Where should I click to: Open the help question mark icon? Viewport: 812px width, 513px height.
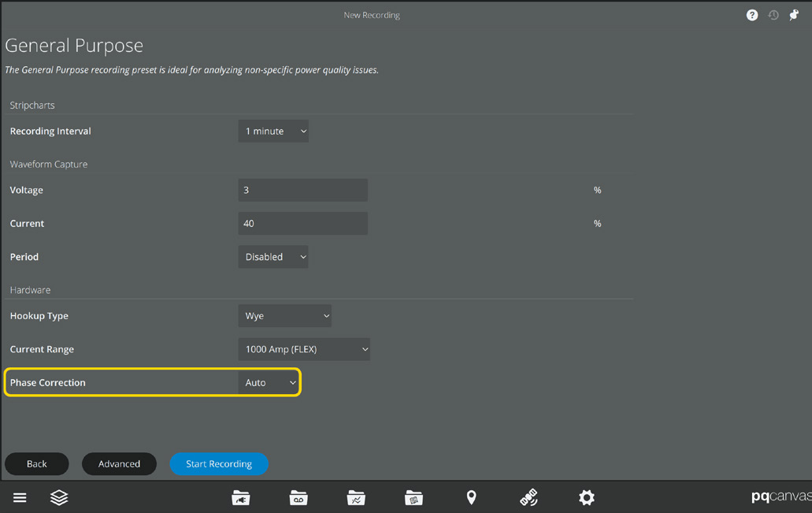pos(752,15)
